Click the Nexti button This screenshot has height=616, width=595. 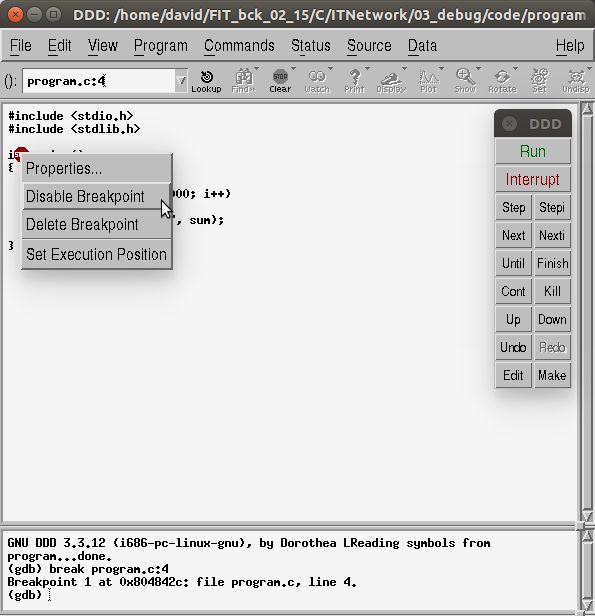552,235
